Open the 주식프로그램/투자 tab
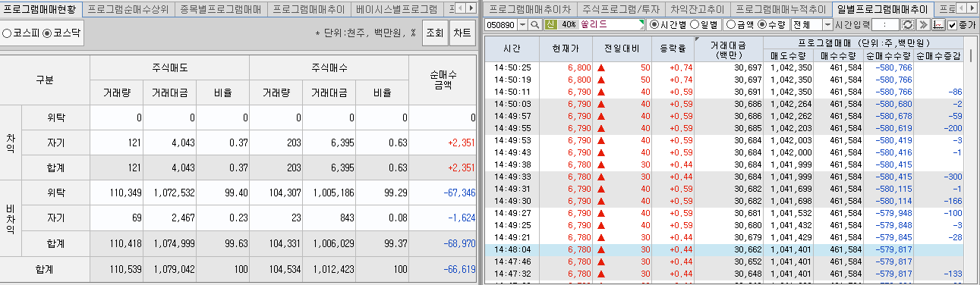The image size is (980, 285). [620, 10]
